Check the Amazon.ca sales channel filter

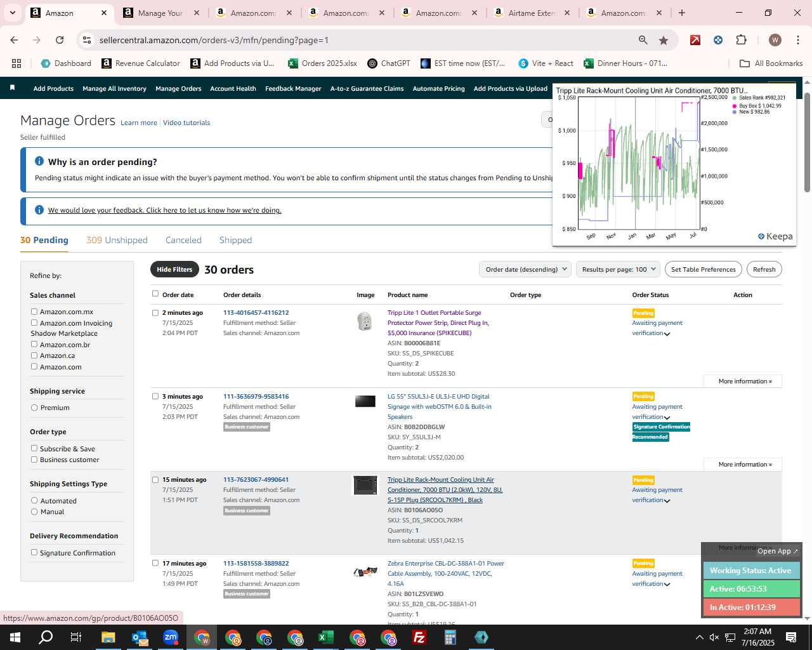pos(34,355)
